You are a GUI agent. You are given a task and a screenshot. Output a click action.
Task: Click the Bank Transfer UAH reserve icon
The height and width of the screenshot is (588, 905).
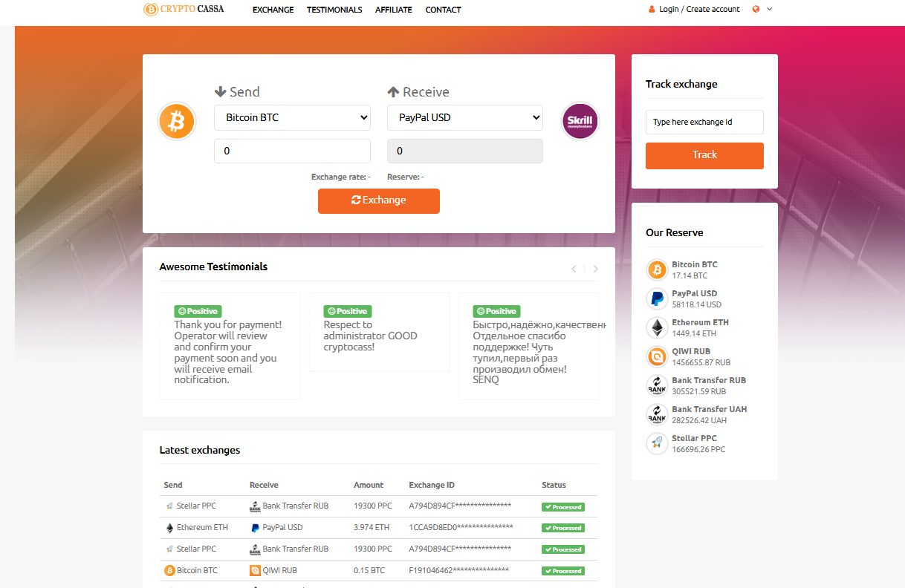(657, 414)
